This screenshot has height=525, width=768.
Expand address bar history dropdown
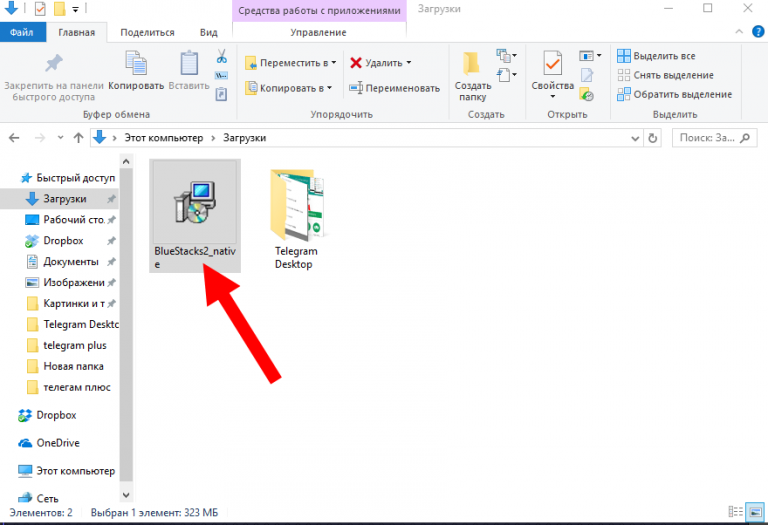[x=635, y=138]
